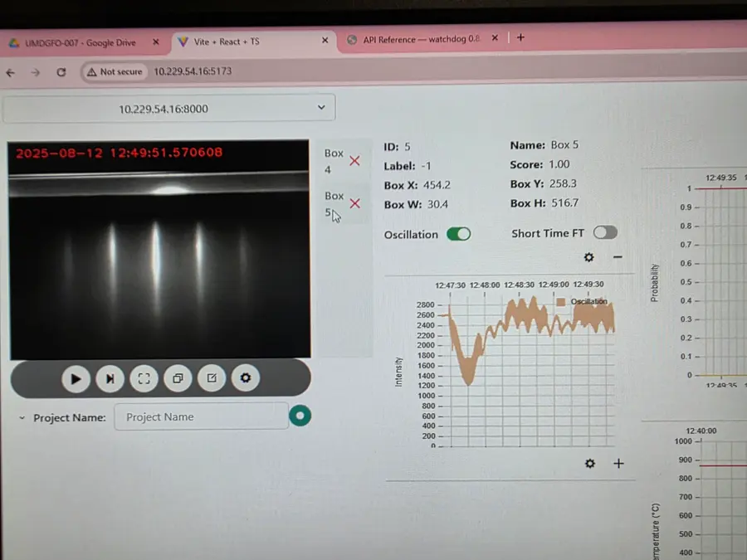Viewport: 747px width, 560px height.
Task: Delete Box 5 with its red X
Action: (355, 204)
